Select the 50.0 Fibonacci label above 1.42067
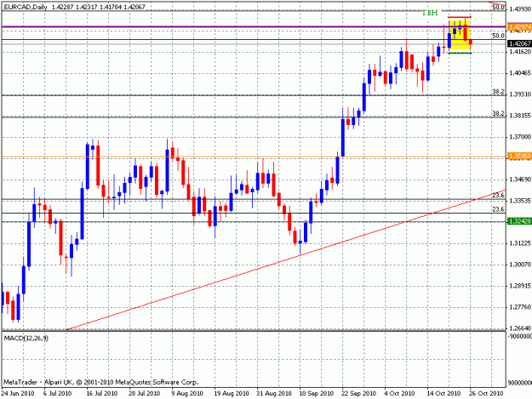Viewport: 532px width, 399px height. pos(498,36)
